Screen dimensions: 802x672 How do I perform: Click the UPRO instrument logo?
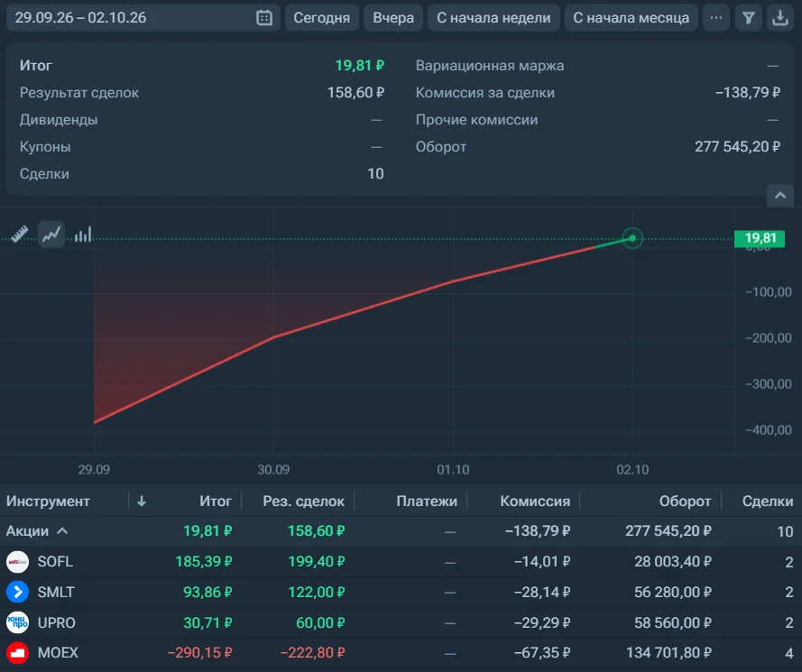pyautogui.click(x=17, y=622)
